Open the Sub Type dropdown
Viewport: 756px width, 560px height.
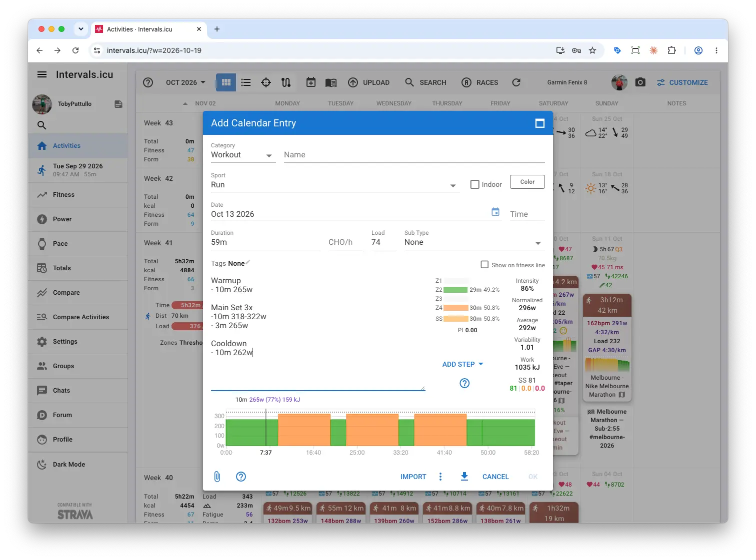tap(474, 242)
